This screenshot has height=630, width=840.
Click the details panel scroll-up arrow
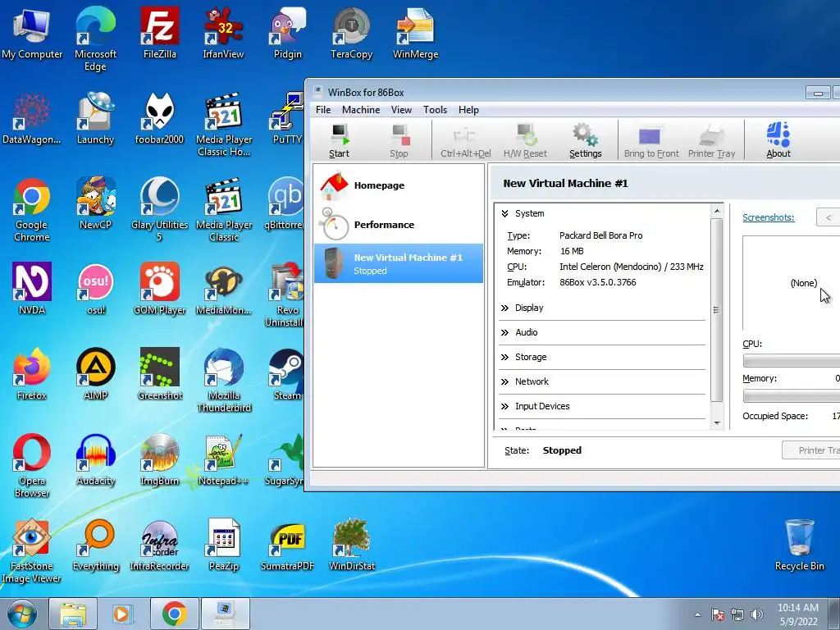click(717, 211)
